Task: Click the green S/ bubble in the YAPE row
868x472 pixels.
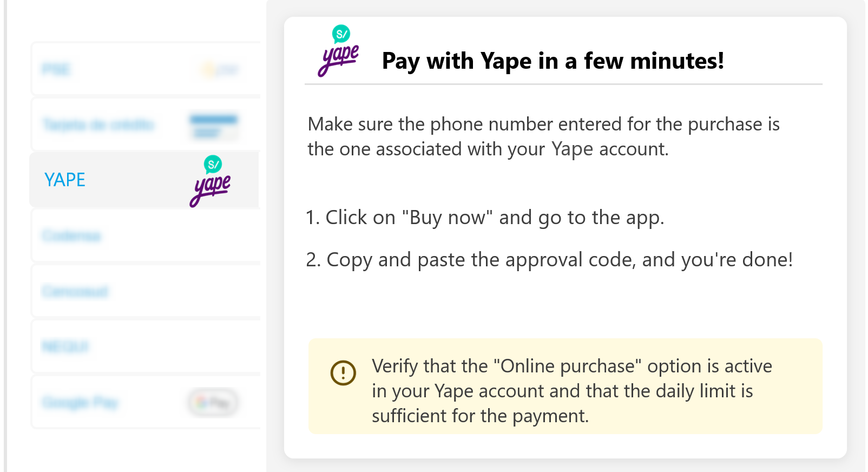Action: coord(213,165)
